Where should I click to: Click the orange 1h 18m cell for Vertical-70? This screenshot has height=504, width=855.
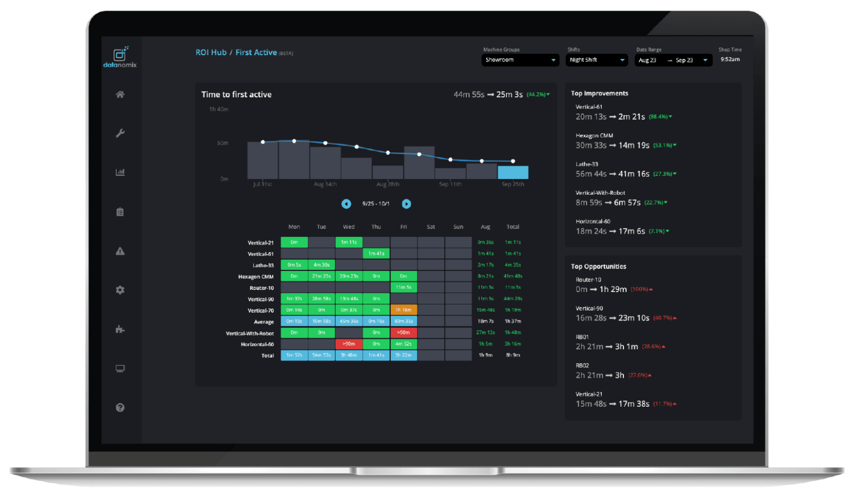click(x=404, y=310)
